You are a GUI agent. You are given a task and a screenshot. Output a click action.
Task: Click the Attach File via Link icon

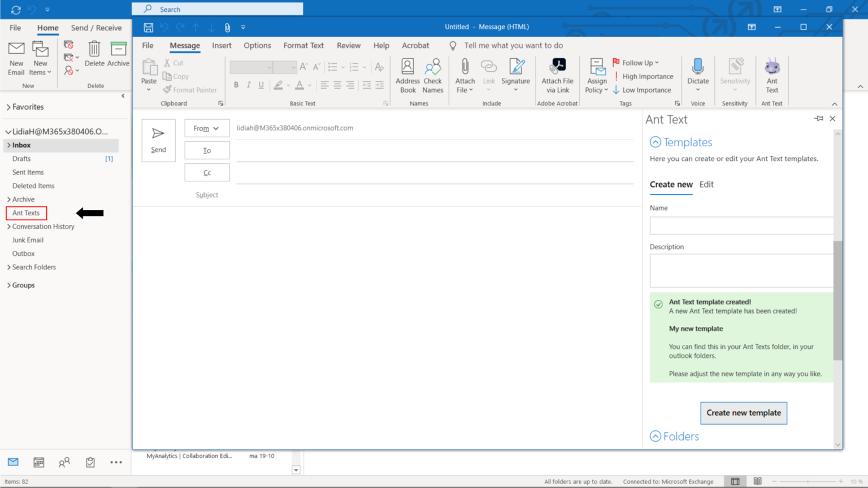(x=557, y=75)
